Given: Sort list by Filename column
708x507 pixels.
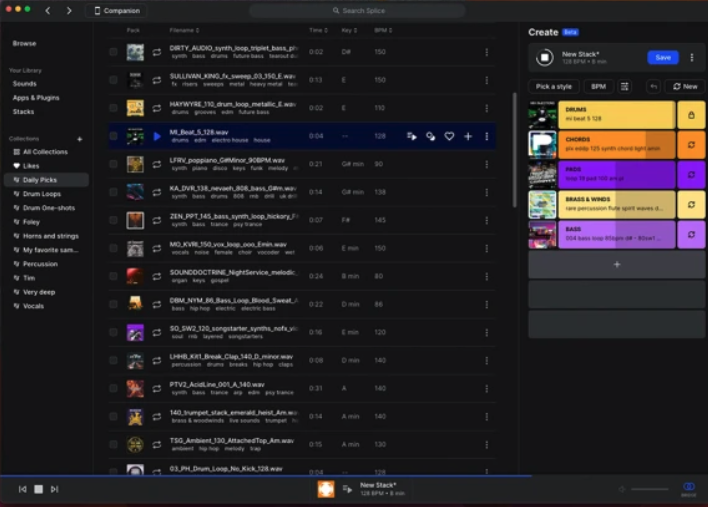Looking at the screenshot, I should point(184,30).
